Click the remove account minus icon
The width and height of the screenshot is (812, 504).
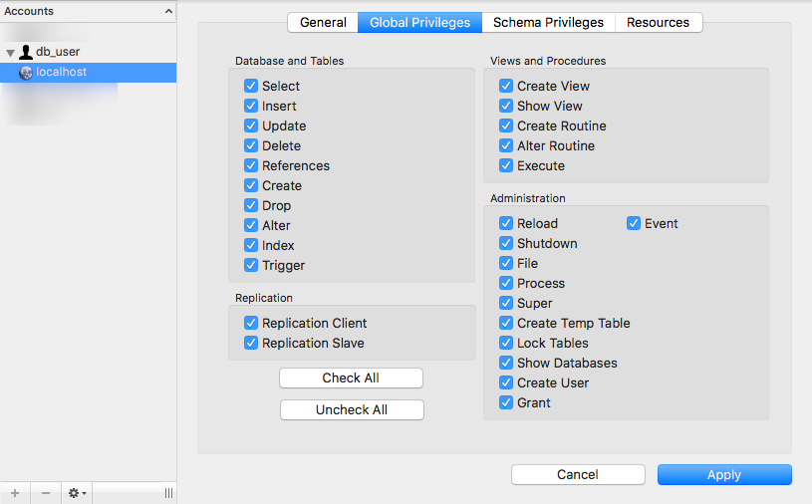(45, 493)
